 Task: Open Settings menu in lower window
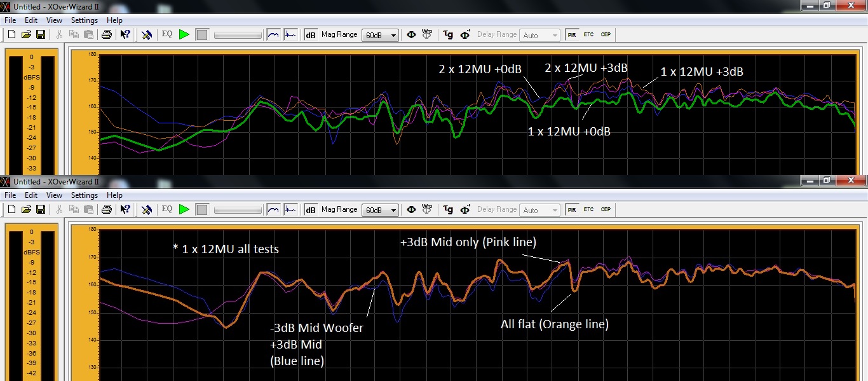pos(85,195)
